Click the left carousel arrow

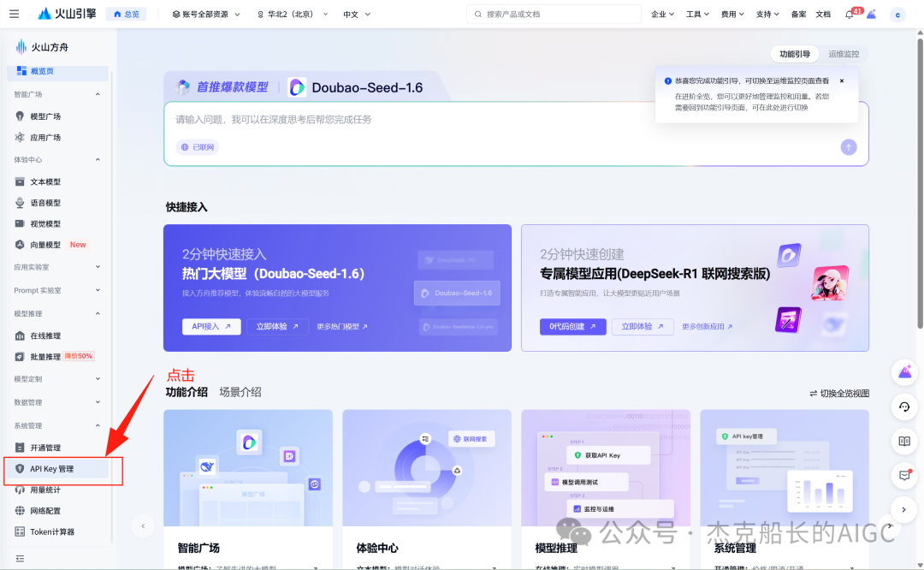[x=143, y=525]
